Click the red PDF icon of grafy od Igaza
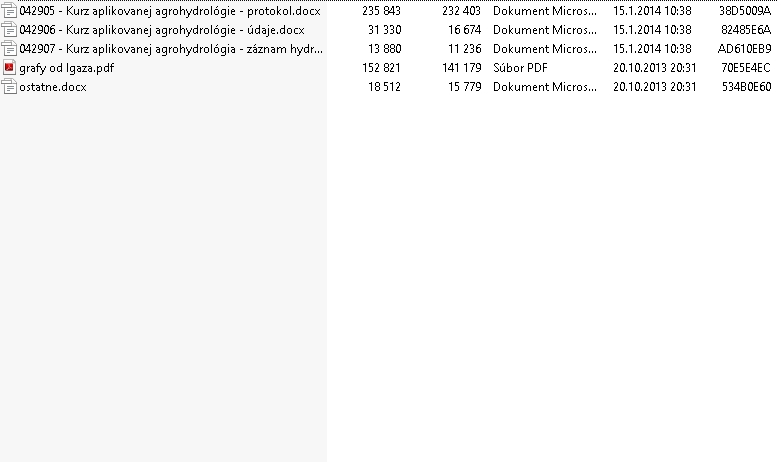 tap(10, 68)
